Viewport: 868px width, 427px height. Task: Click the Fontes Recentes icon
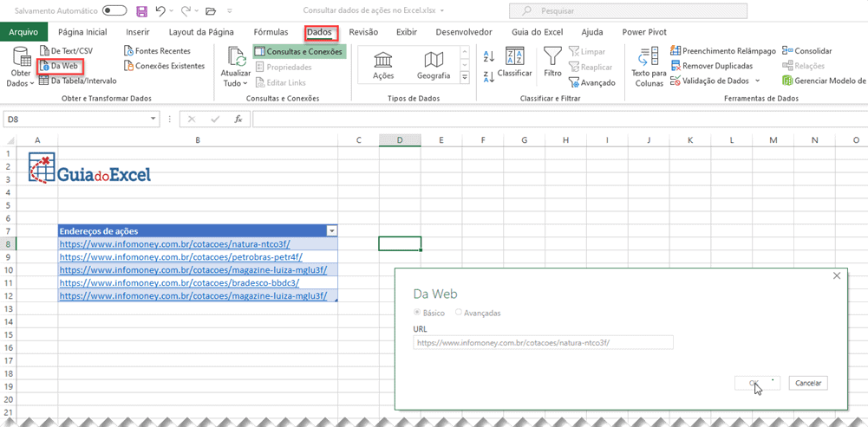click(129, 51)
